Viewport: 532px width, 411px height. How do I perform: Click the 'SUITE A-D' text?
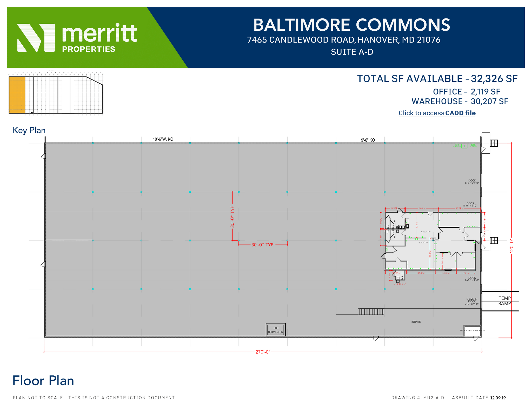[x=352, y=52]
